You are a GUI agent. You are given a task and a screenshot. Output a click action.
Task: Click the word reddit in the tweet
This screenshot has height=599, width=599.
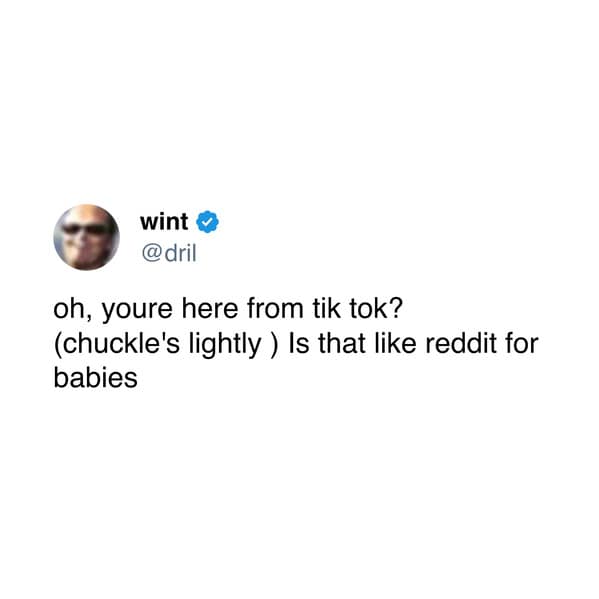click(461, 343)
